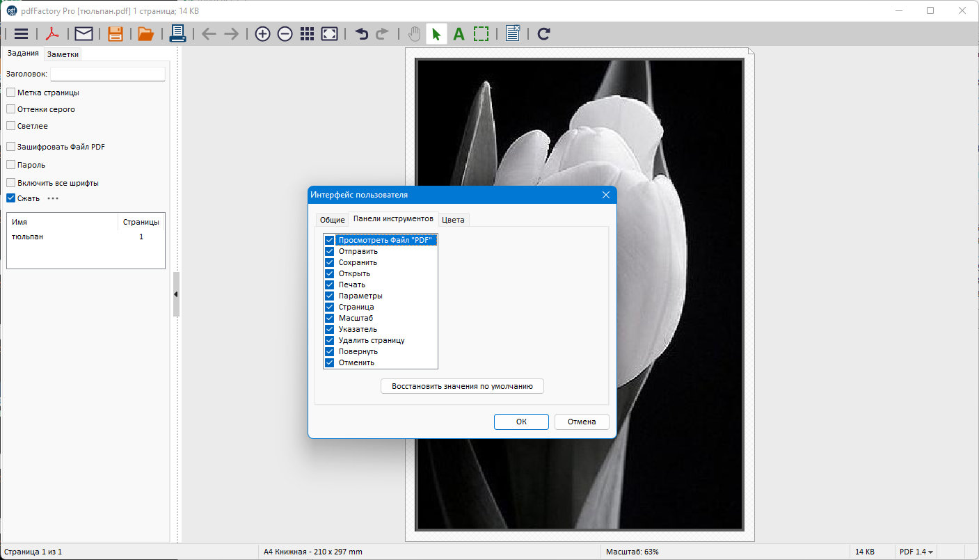Open Общие tab in dialog
The image size is (979, 560).
click(332, 220)
